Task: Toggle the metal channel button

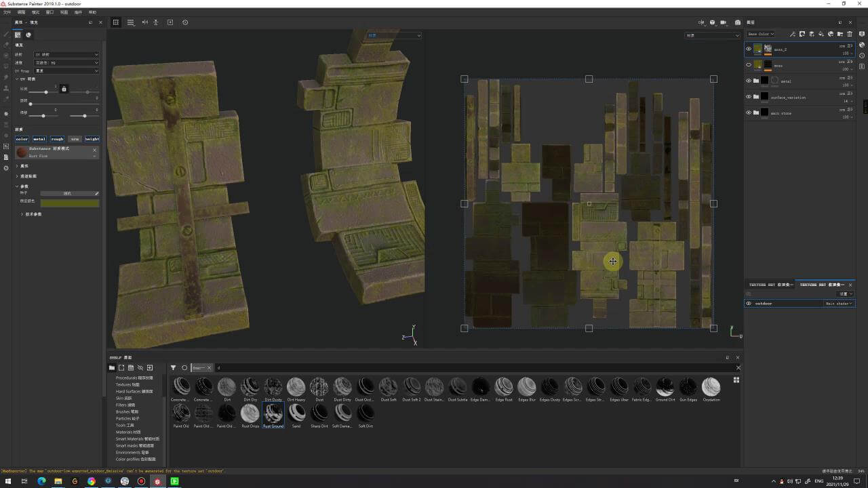Action: [39, 139]
